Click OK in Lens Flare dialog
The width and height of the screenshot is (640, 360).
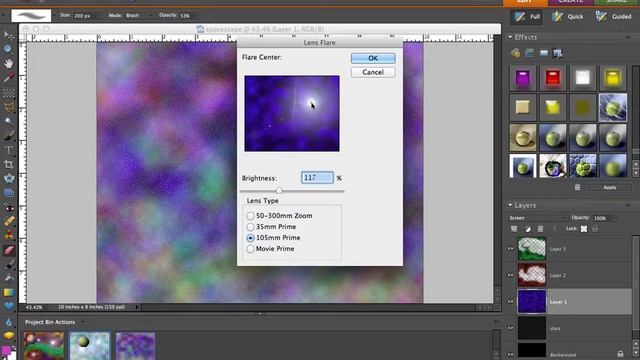click(x=373, y=58)
